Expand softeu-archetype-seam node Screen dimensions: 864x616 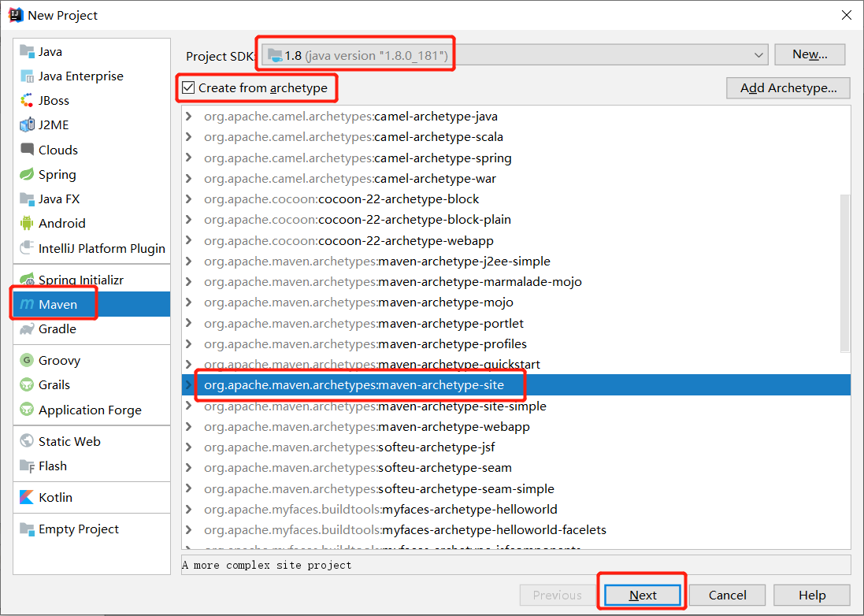[x=189, y=468]
